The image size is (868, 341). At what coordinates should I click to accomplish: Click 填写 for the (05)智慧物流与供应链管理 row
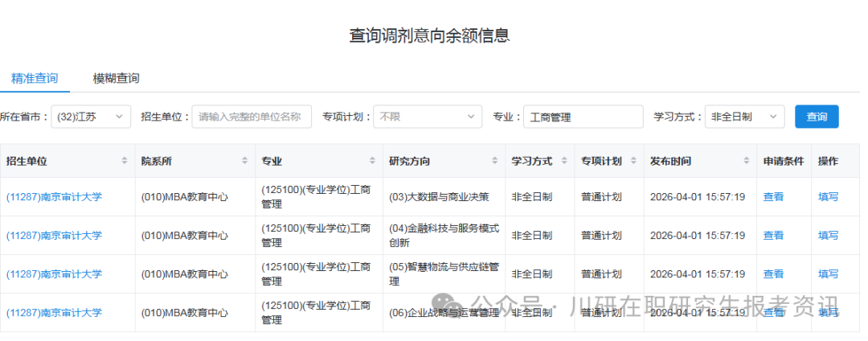click(x=828, y=274)
